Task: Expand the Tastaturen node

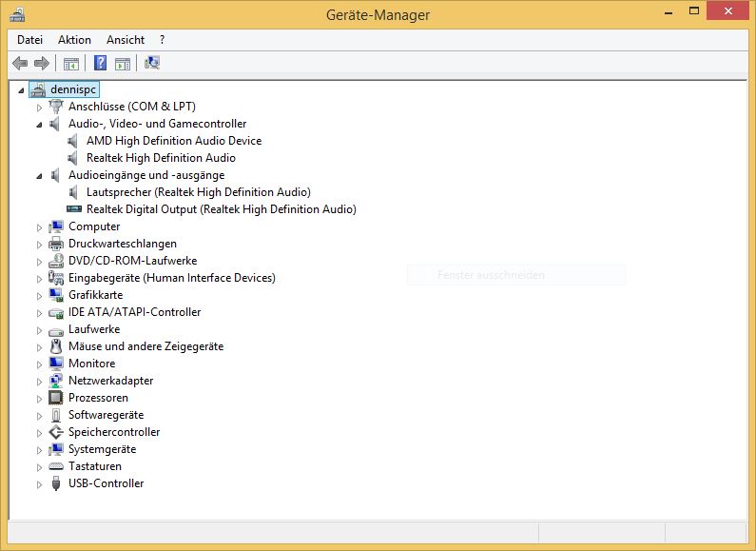Action: (x=40, y=467)
